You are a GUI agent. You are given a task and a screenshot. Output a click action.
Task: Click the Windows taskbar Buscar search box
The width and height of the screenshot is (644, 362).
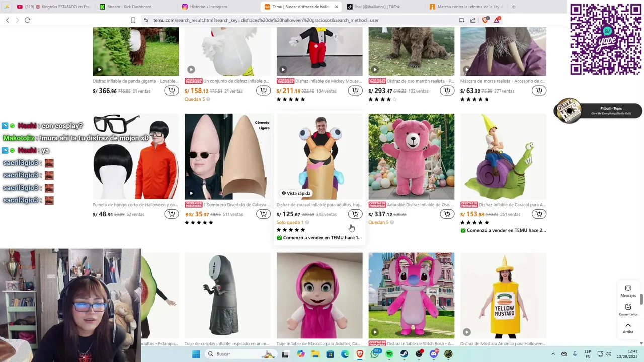242,354
